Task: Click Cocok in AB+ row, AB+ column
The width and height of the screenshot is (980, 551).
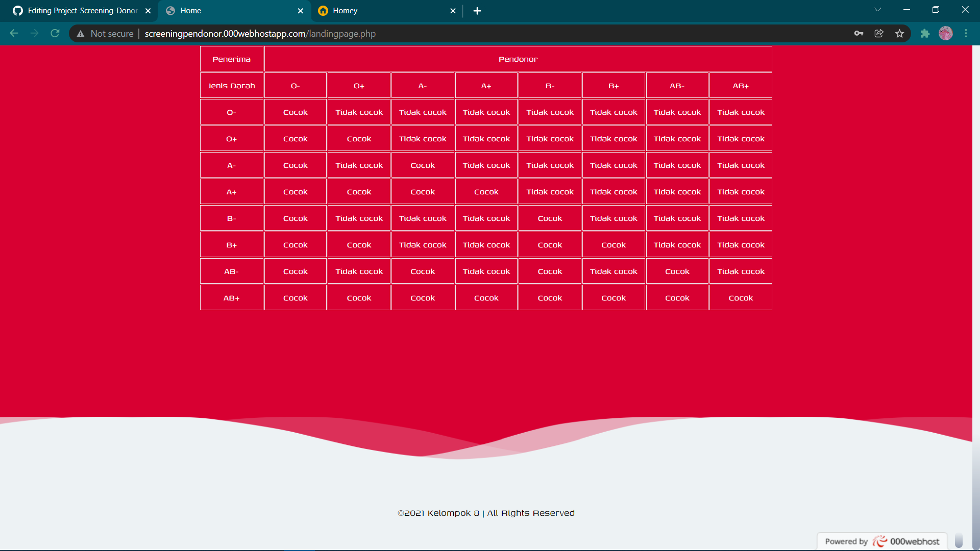Action: [x=741, y=298]
